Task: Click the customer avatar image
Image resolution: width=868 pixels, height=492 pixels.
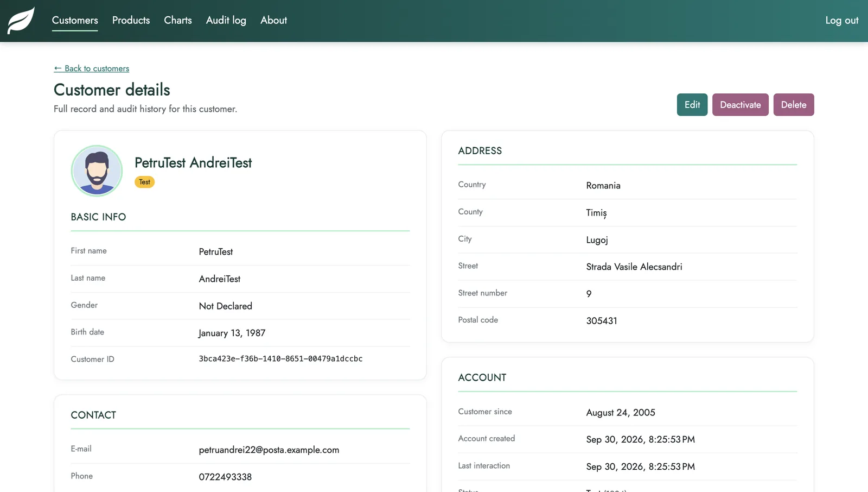Action: pyautogui.click(x=97, y=171)
